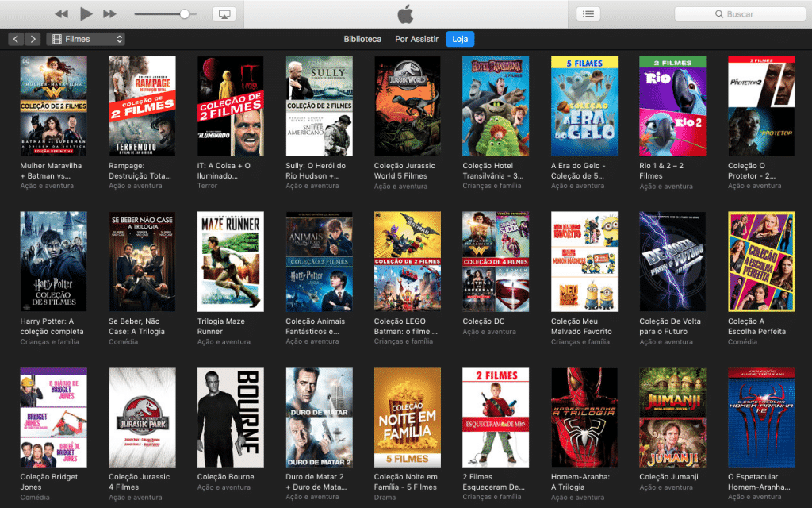
Task: Adjust the volume slider knob
Action: pyautogui.click(x=185, y=14)
